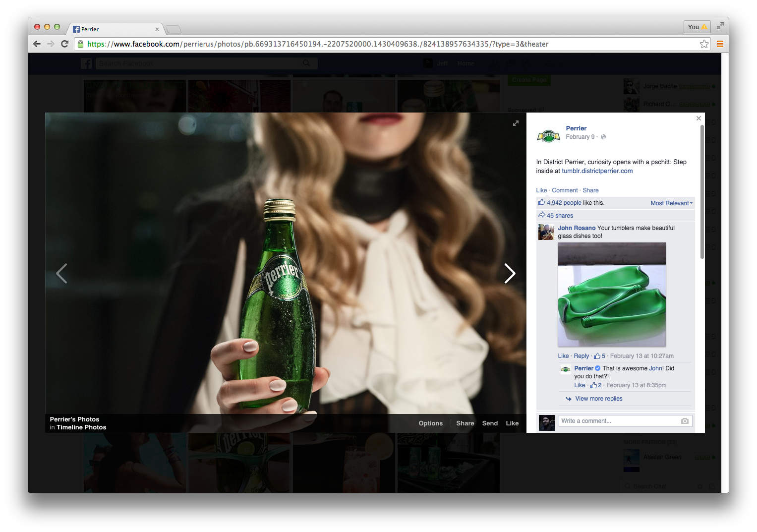Click Like in the photo bottom bar
This screenshot has width=757, height=532.
coord(512,423)
